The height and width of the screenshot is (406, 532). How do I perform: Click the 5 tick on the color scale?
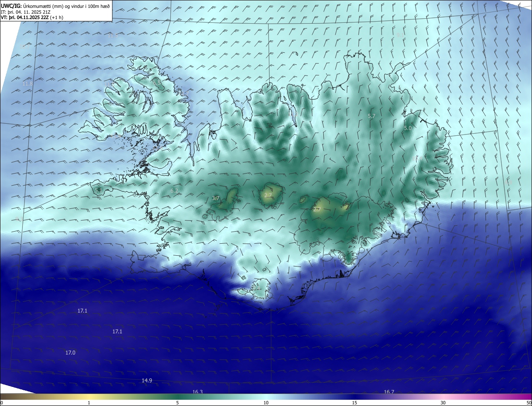177,403
